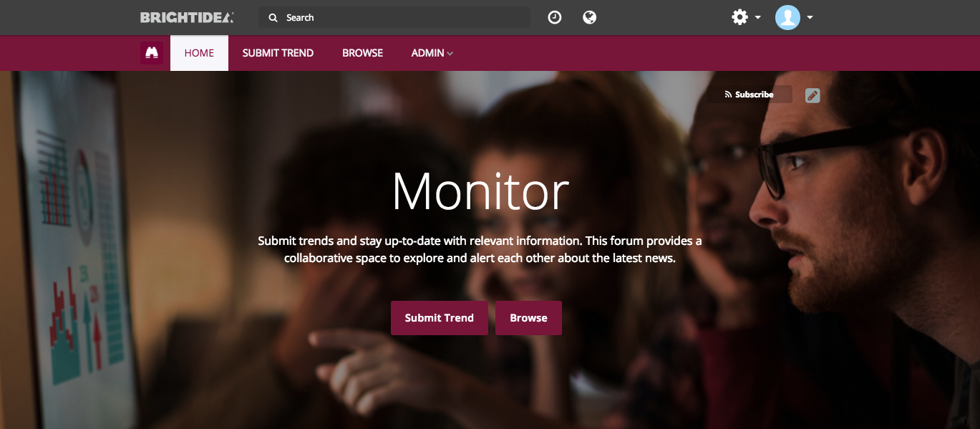Viewport: 980px width, 429px height.
Task: Open recent activity clock icon
Action: point(555,17)
